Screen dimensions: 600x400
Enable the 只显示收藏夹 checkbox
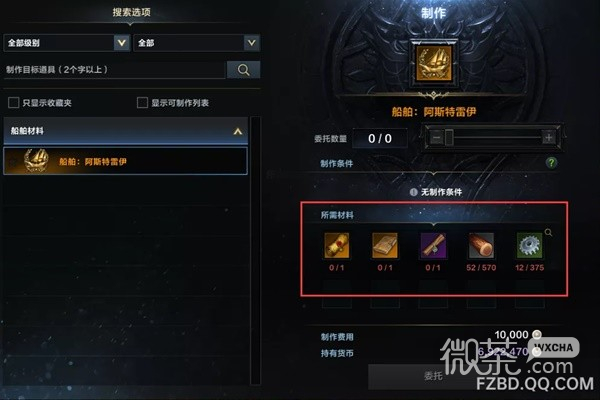pyautogui.click(x=13, y=103)
